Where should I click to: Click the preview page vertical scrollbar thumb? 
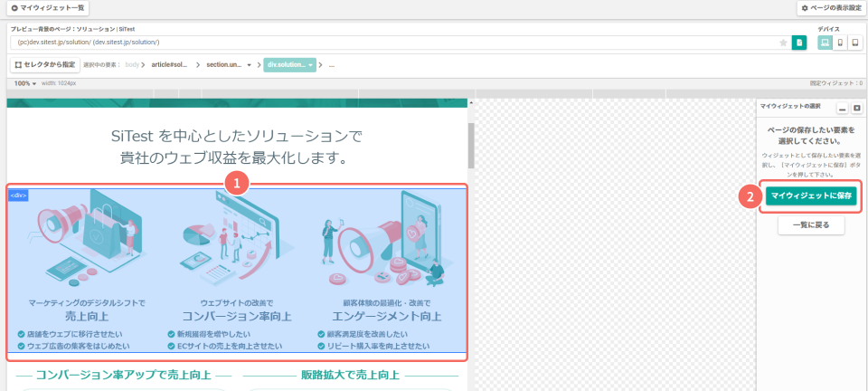point(471,145)
